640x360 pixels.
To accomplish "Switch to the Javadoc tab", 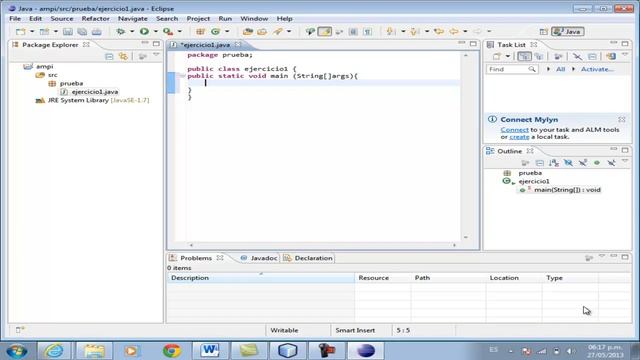I will (259, 258).
